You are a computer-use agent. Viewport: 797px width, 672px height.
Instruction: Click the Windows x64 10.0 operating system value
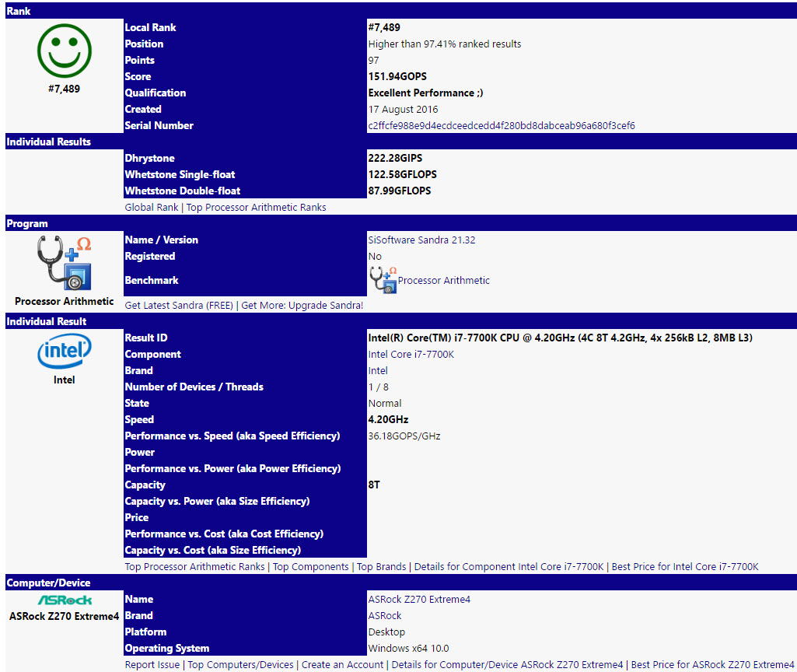tap(408, 648)
